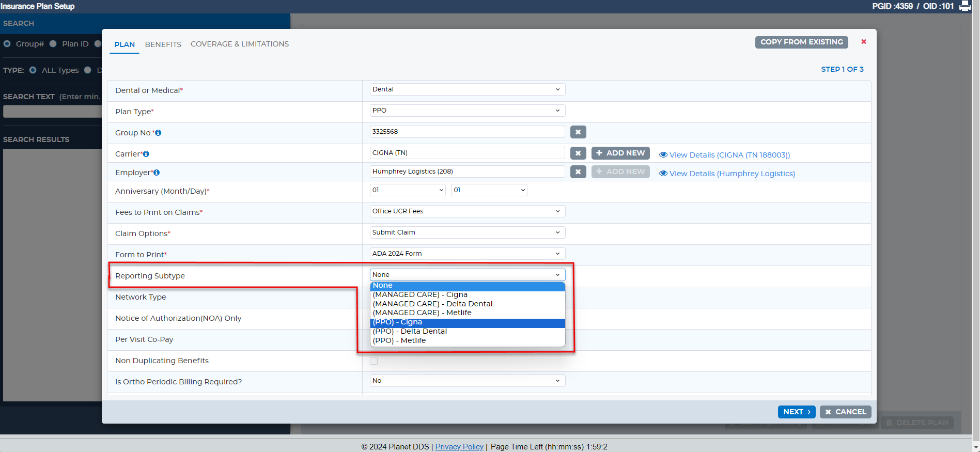
Task: Open the Claim Options dropdown
Action: 468,232
